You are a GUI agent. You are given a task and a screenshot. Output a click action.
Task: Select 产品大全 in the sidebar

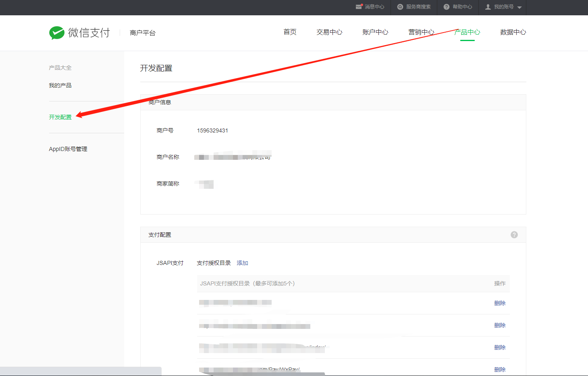pyautogui.click(x=60, y=68)
